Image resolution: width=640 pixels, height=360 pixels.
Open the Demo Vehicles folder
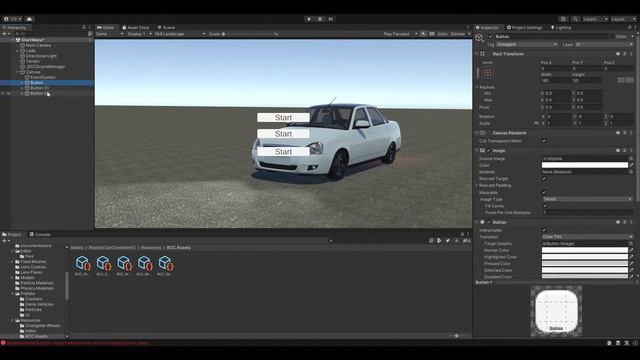pyautogui.click(x=36, y=304)
